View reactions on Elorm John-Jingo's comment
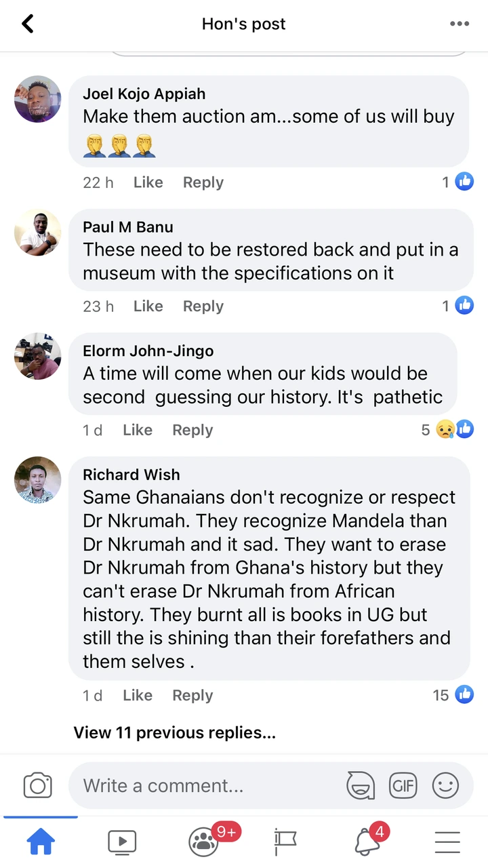 [x=447, y=430]
